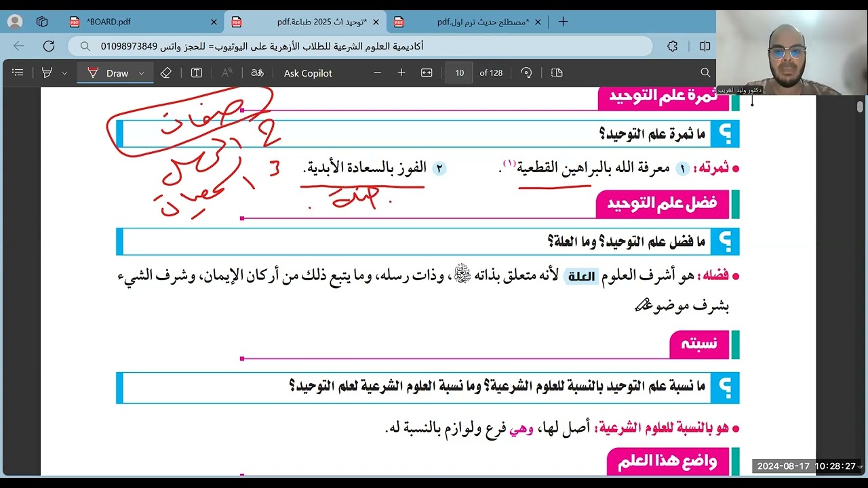Open the table of contents panel
This screenshot has width=868, height=488.
pos(18,73)
